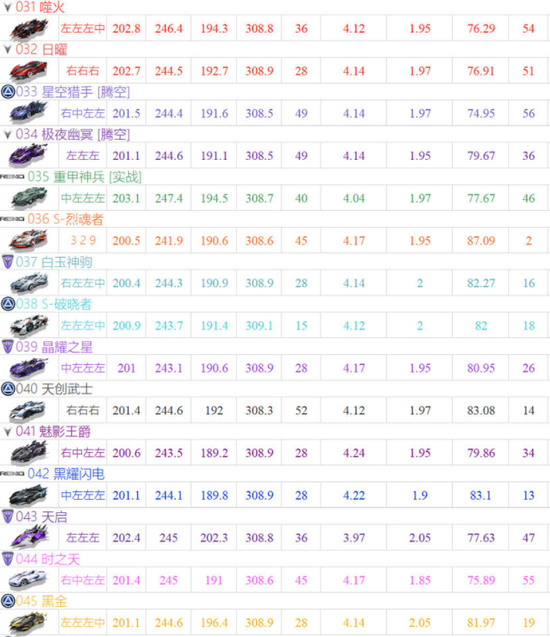Viewport: 550px width, 637px height.
Task: Open the red 噬火 car thumbnail
Action: pos(29,28)
